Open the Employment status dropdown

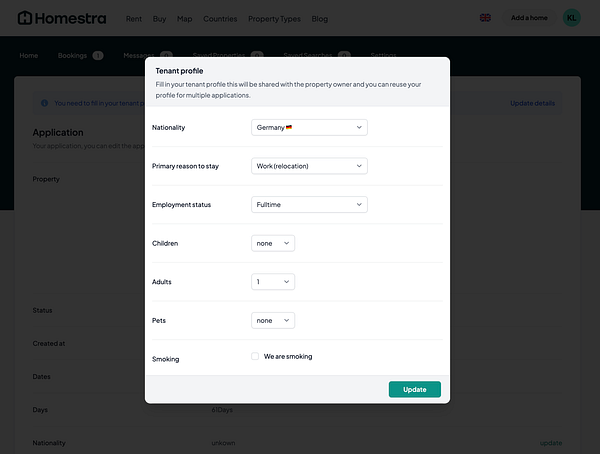[x=309, y=205]
